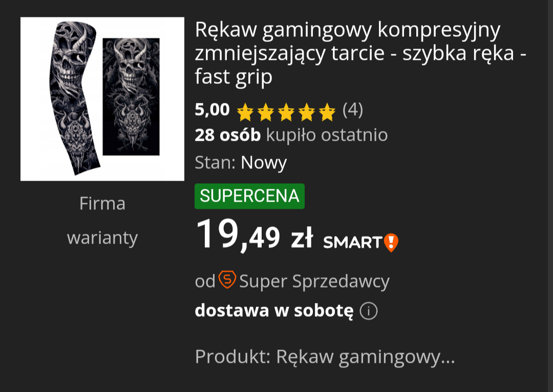
Task: Click the third rating star
Action: click(x=286, y=112)
